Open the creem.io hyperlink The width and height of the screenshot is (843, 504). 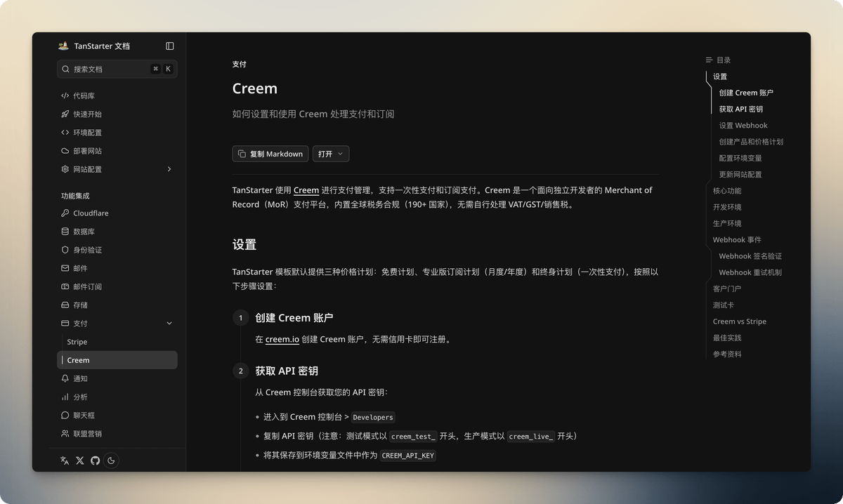pos(282,339)
